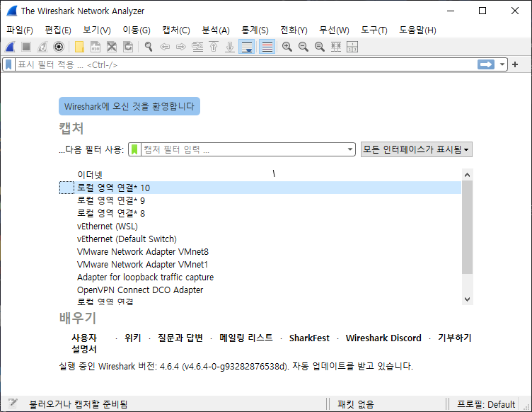Click the Find packet magnifier icon
Image resolution: width=532 pixels, height=412 pixels.
(x=149, y=47)
